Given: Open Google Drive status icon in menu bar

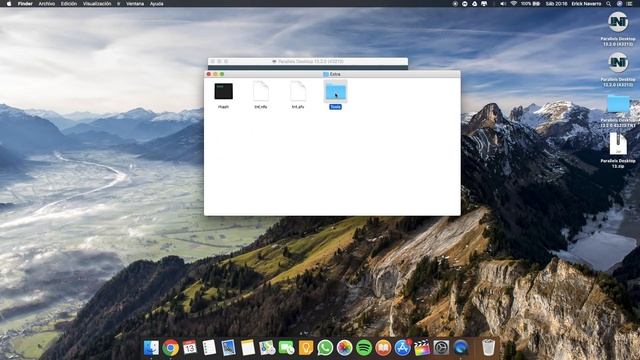Looking at the screenshot, I should [x=474, y=4].
